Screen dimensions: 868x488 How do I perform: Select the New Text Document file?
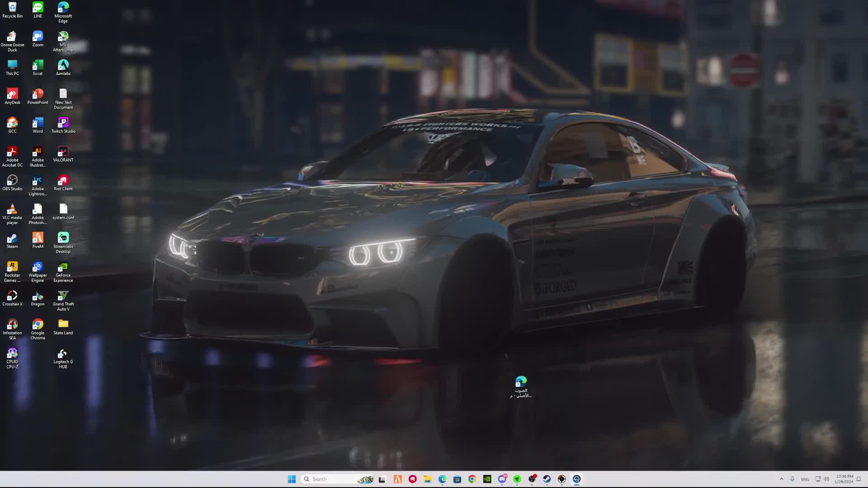[63, 99]
